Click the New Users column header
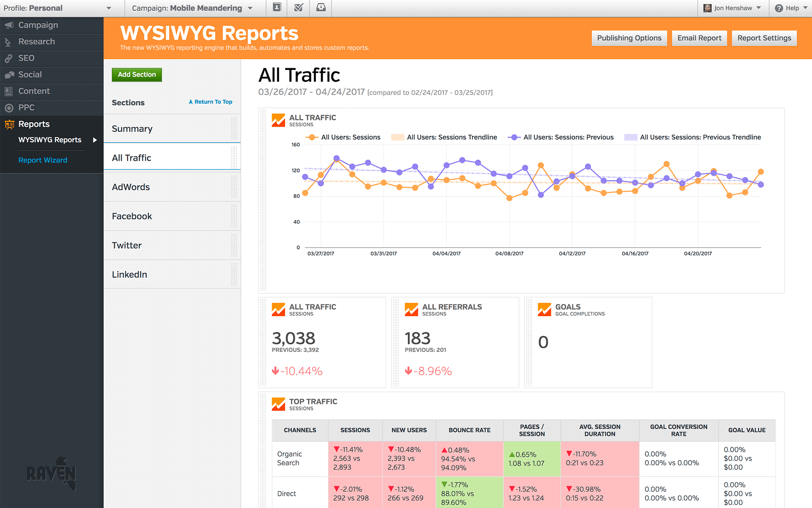Viewport: 812px width, 508px height. pyautogui.click(x=409, y=430)
